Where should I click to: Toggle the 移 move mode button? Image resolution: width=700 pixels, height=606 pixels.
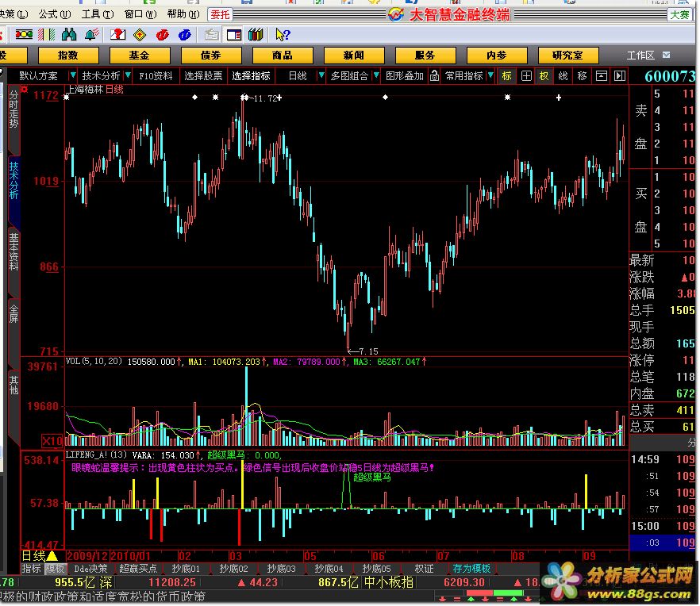click(583, 76)
